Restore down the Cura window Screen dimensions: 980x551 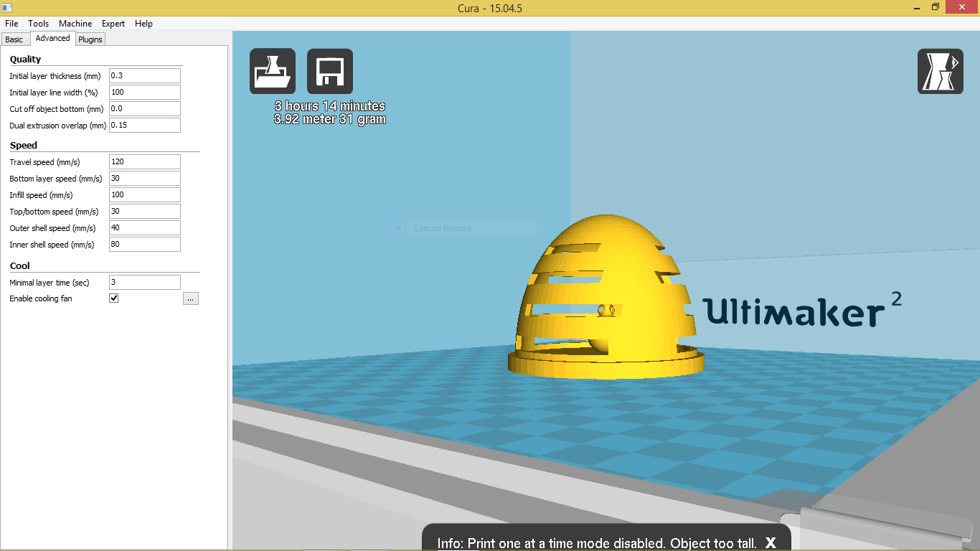click(x=936, y=7)
